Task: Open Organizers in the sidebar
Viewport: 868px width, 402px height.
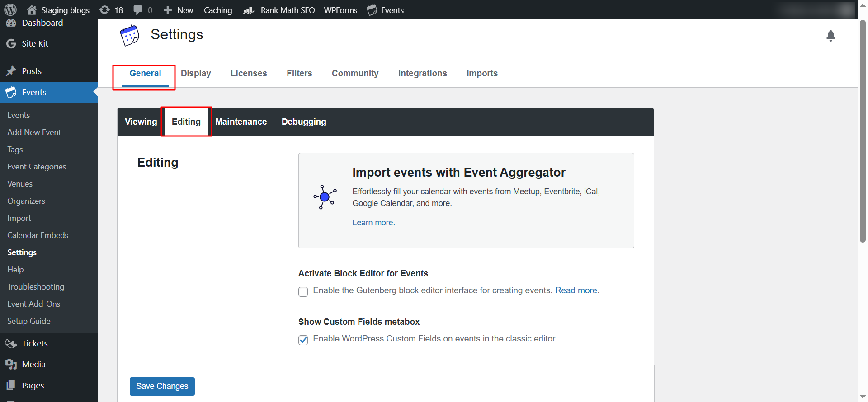Action: [x=26, y=201]
